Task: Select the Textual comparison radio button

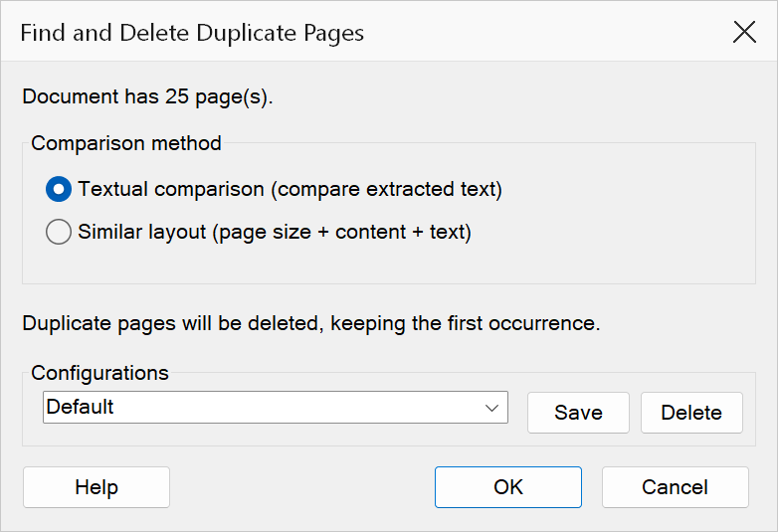Action: (x=59, y=189)
